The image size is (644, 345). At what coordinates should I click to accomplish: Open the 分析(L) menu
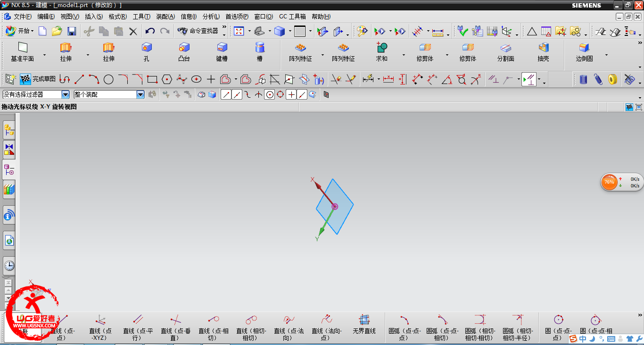211,17
